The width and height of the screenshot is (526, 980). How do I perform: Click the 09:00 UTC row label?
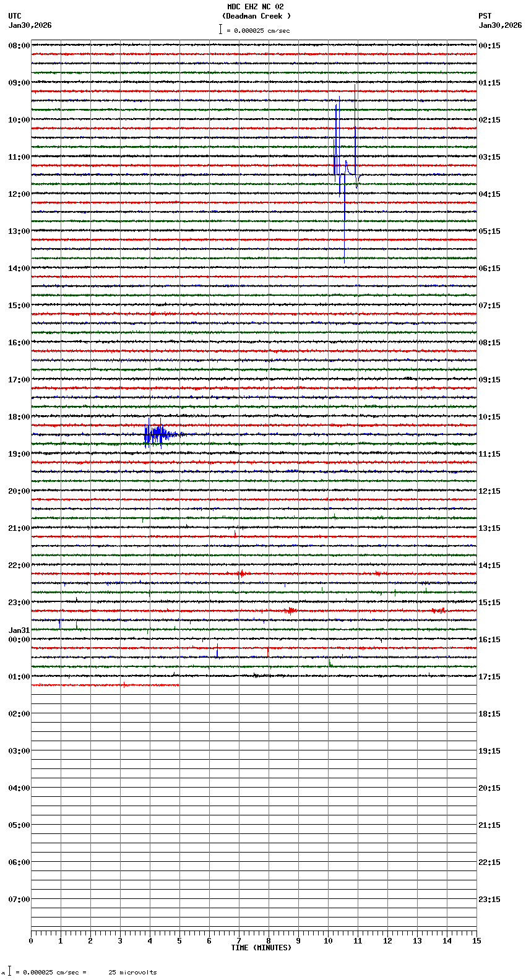[x=19, y=83]
